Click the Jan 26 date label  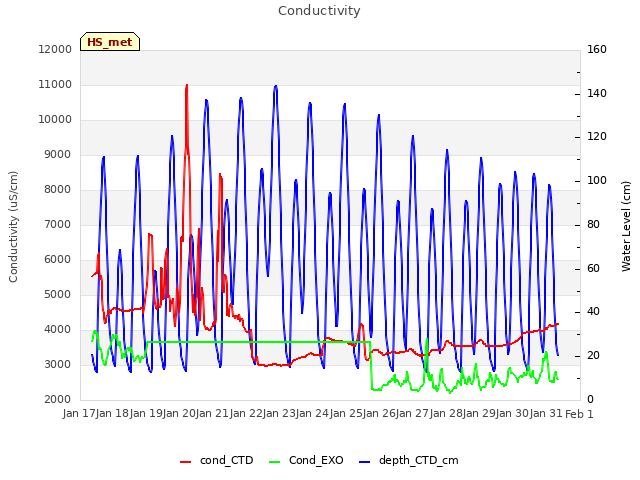pos(378,414)
